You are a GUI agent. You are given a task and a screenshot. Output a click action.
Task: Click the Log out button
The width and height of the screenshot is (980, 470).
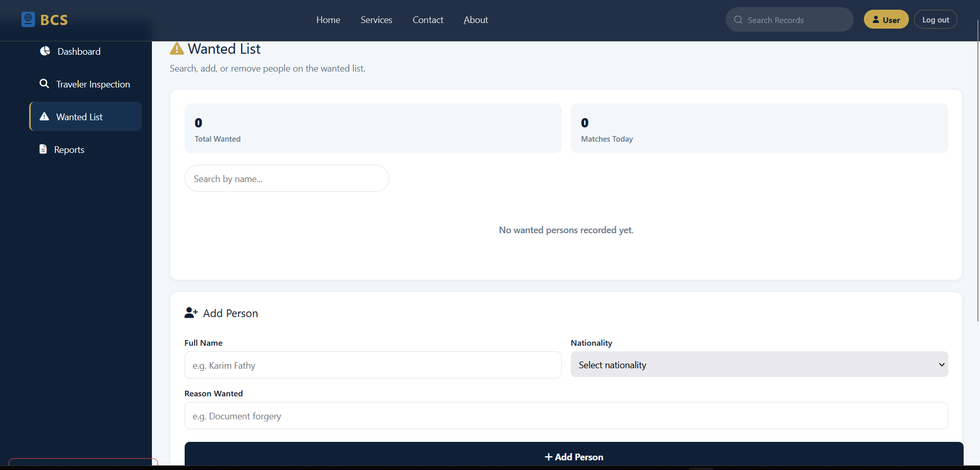coord(936,19)
